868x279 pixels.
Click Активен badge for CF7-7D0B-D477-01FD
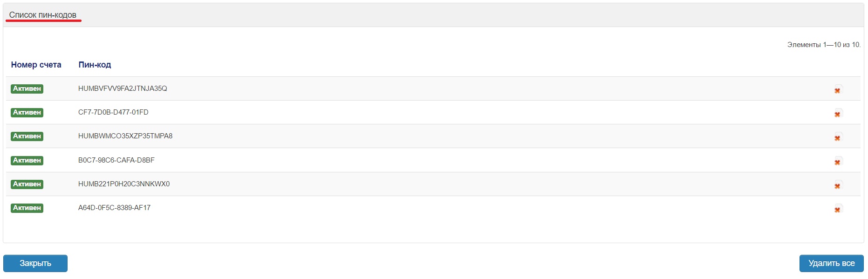[x=27, y=112]
